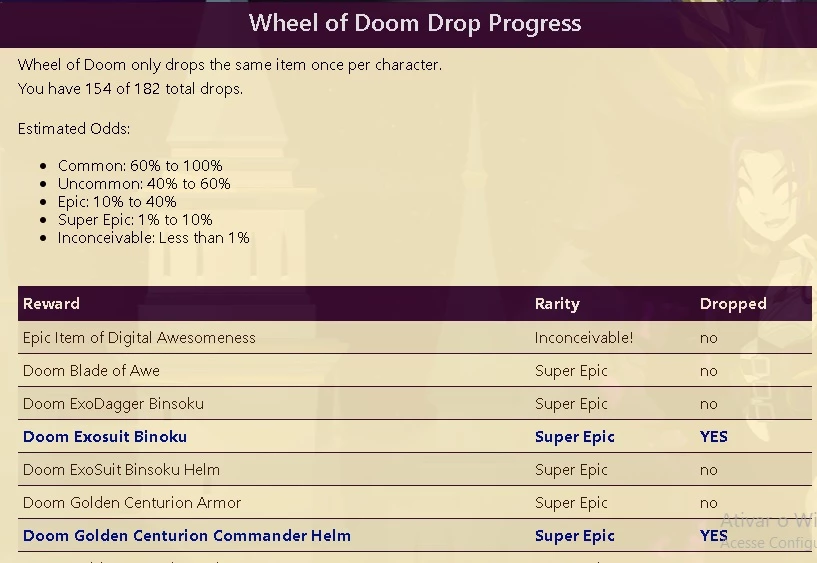Click the Estimated Odds heading
Image resolution: width=817 pixels, height=563 pixels.
click(74, 129)
